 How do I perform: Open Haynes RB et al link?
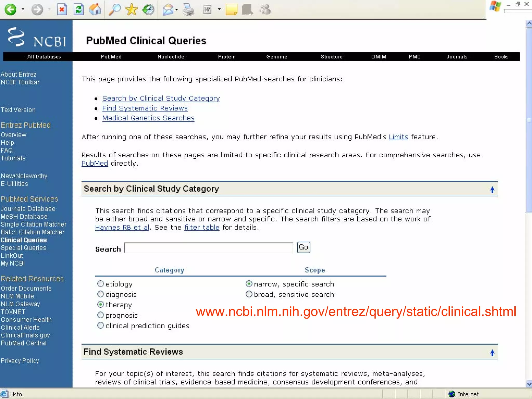coord(122,227)
